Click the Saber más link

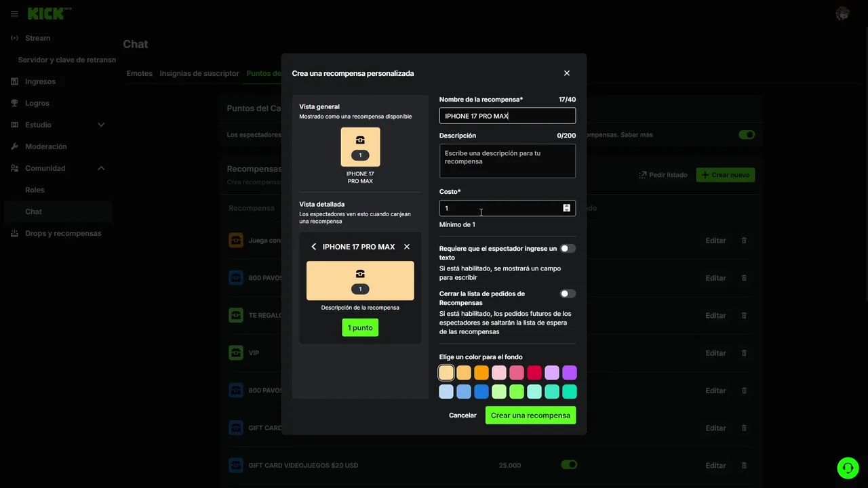(637, 135)
